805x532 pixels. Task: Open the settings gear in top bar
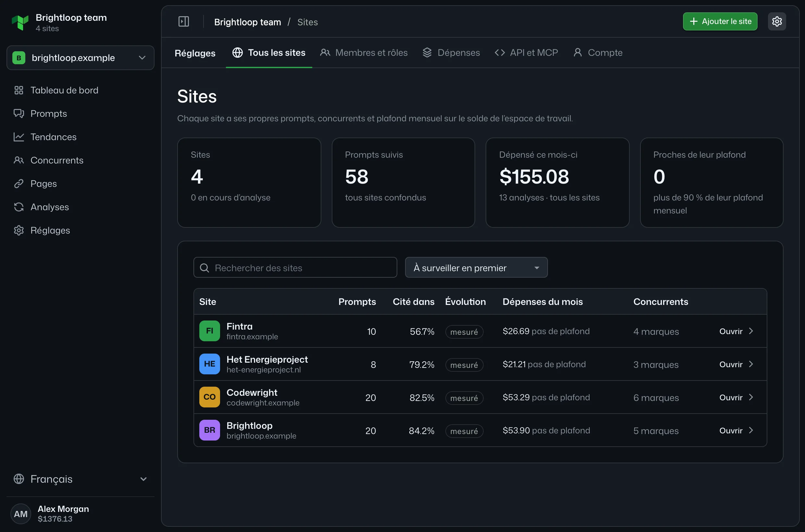777,21
